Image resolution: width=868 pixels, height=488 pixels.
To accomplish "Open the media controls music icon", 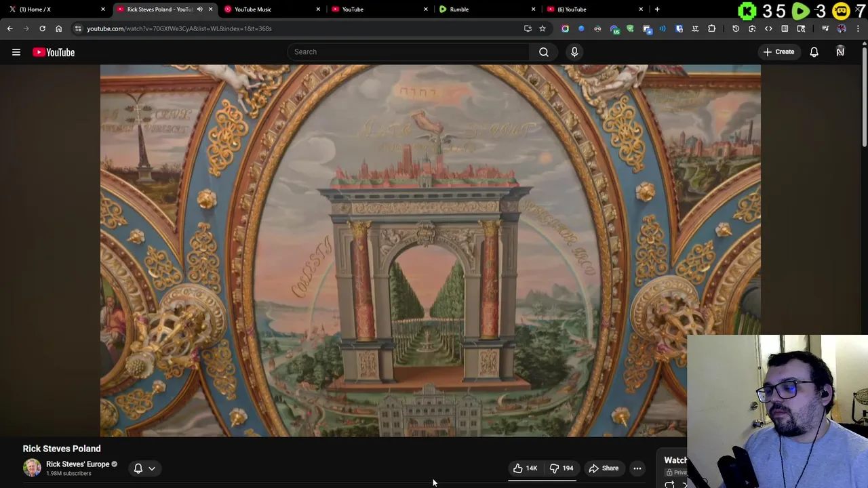I will [x=825, y=28].
